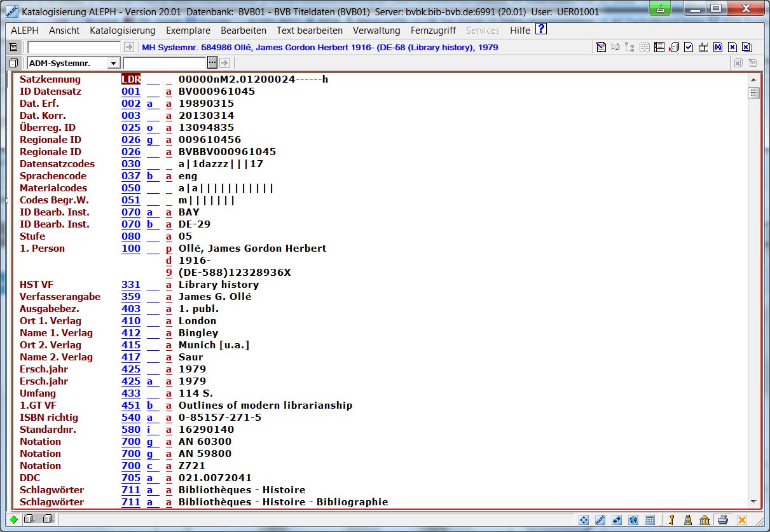This screenshot has height=532, width=770.
Task: Click the globe icon in status bar
Action: [x=633, y=520]
